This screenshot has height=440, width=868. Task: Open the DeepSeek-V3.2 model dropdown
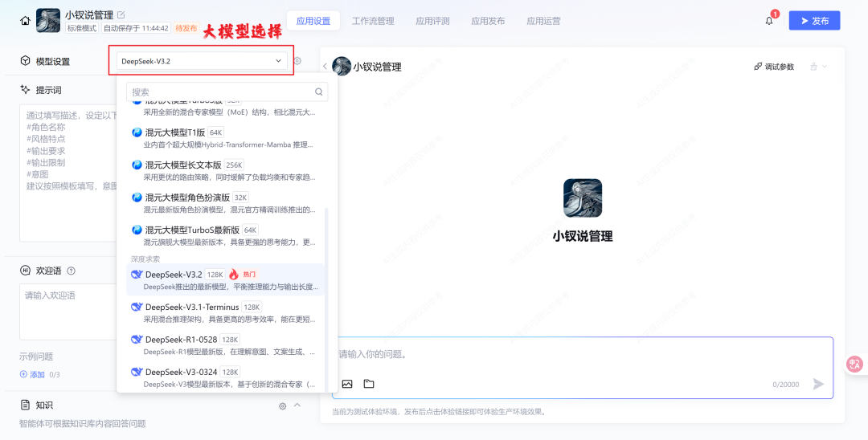[201, 61]
